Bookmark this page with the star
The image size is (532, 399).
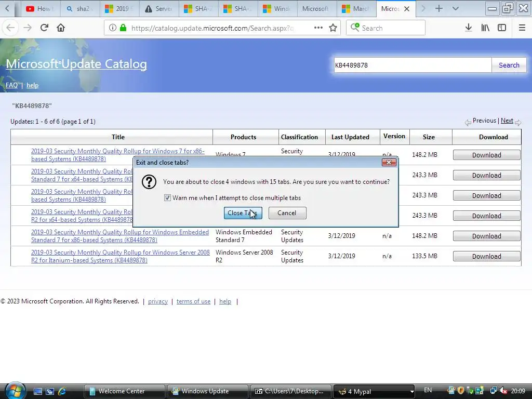333,28
